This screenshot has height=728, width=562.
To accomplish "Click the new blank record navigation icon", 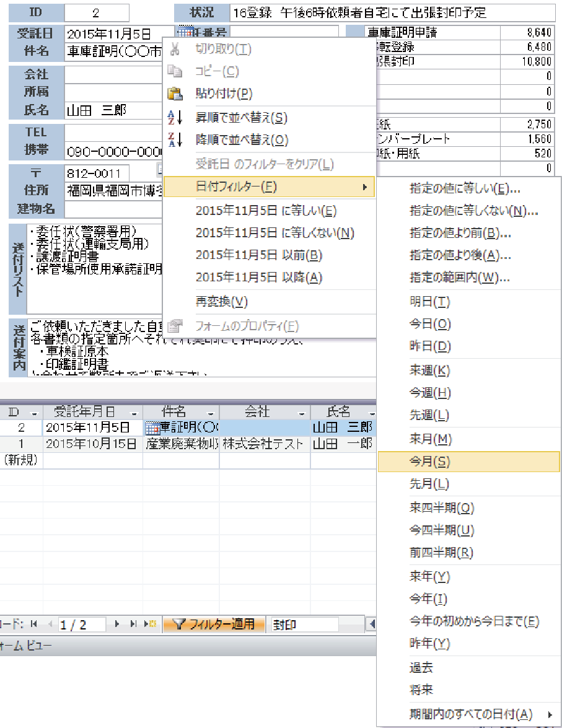I will (x=151, y=624).
